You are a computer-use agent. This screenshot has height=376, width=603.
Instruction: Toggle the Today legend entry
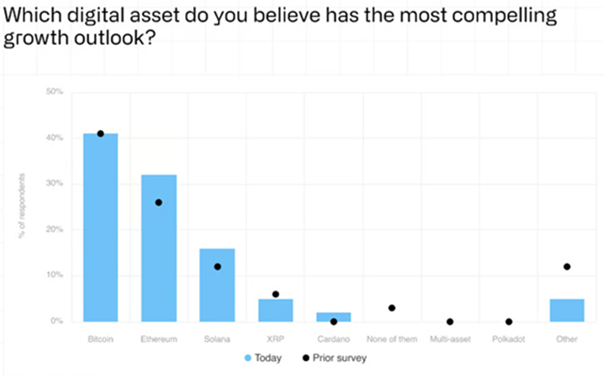point(263,358)
